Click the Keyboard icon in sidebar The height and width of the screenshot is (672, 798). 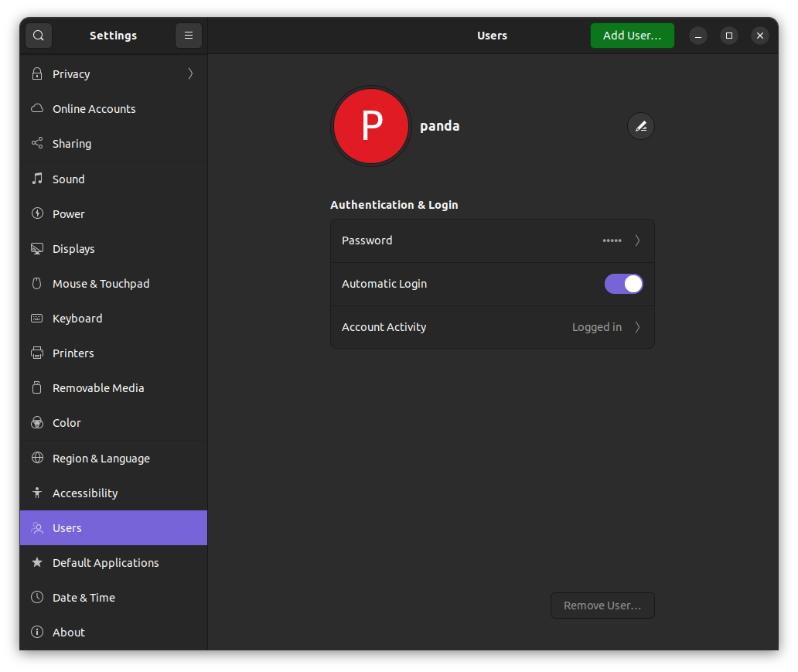[37, 318]
